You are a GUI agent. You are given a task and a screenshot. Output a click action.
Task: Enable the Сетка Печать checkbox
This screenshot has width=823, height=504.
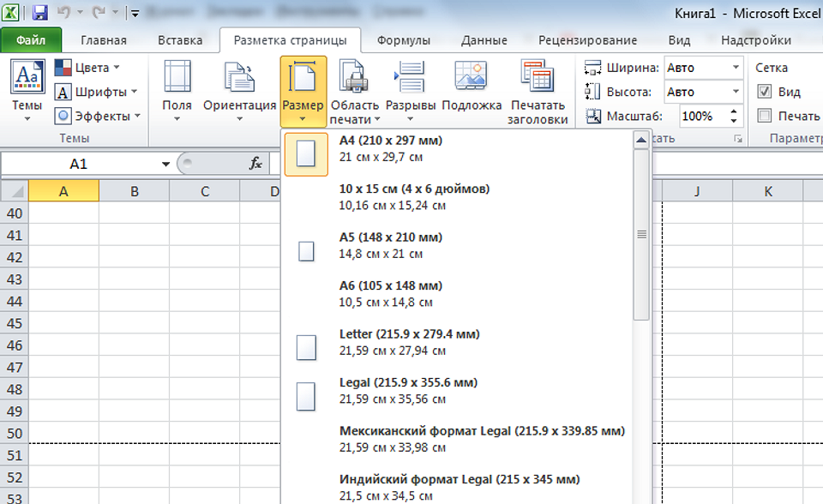tap(765, 116)
